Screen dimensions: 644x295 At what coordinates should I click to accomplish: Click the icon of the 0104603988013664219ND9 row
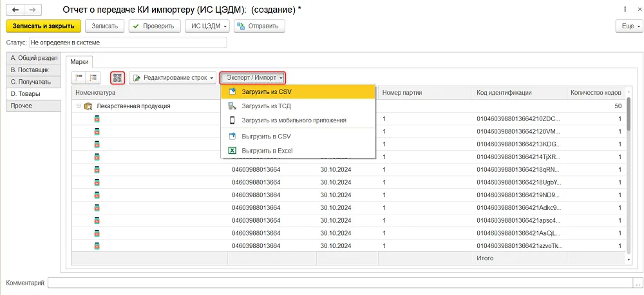(97, 195)
